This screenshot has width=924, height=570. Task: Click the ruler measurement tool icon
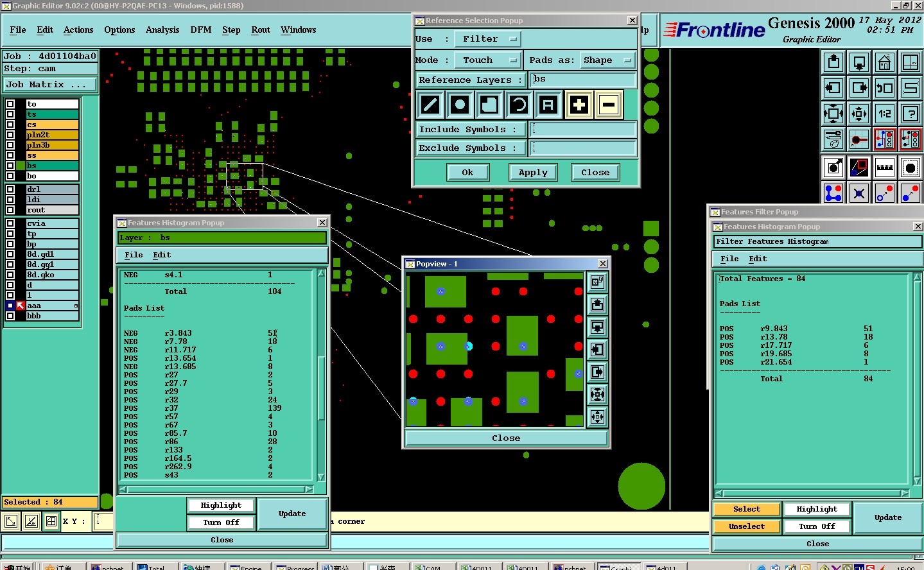pyautogui.click(x=885, y=168)
